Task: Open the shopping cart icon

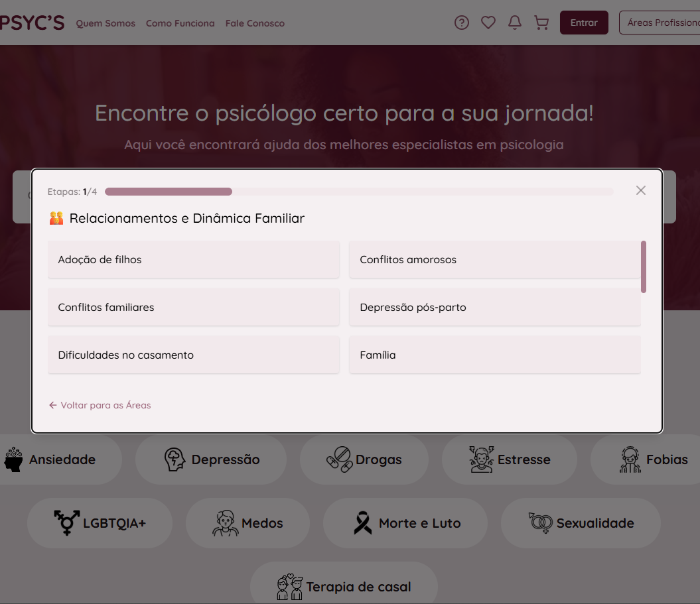Action: coord(541,23)
